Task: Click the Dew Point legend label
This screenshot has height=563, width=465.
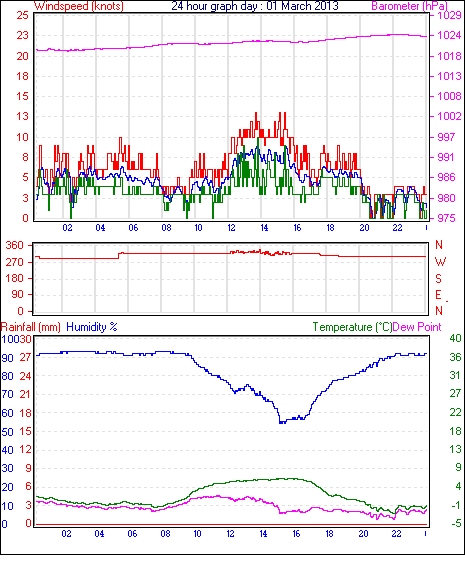Action: 417,327
